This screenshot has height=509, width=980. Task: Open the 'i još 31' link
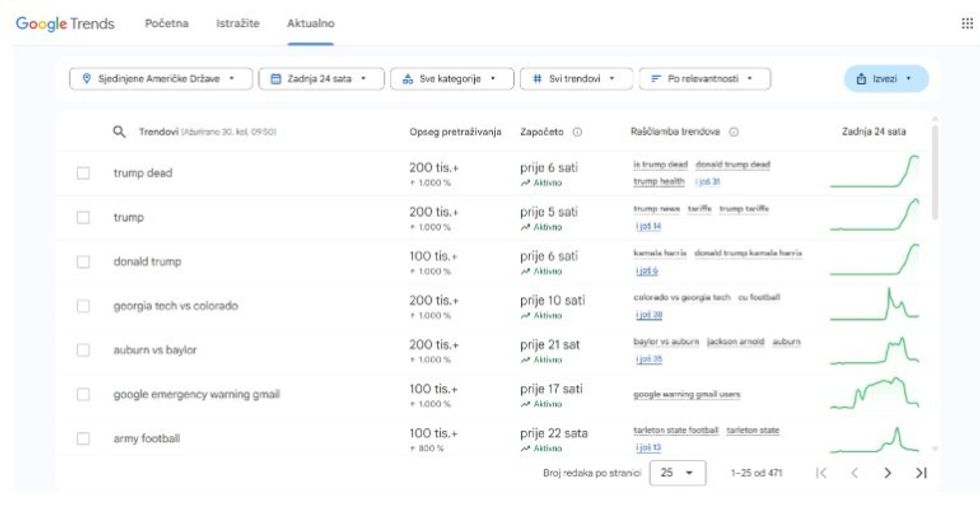pyautogui.click(x=709, y=182)
